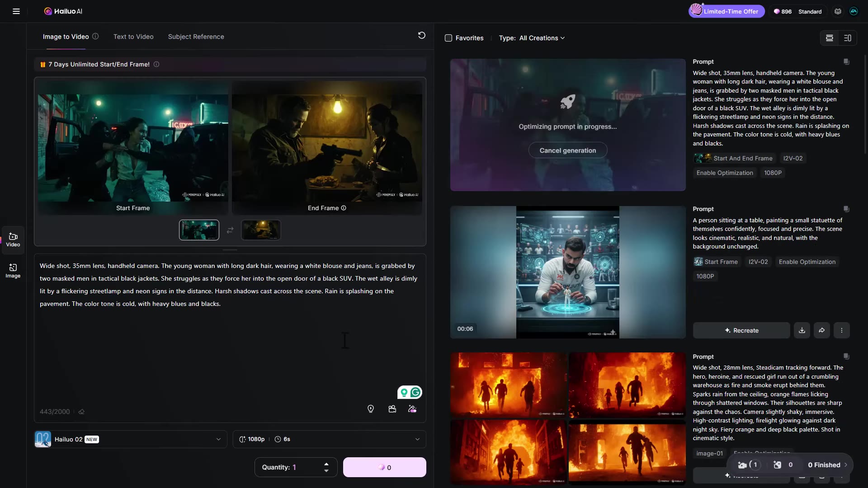Cancel the video generation
Viewport: 868px width, 488px height.
click(x=567, y=150)
